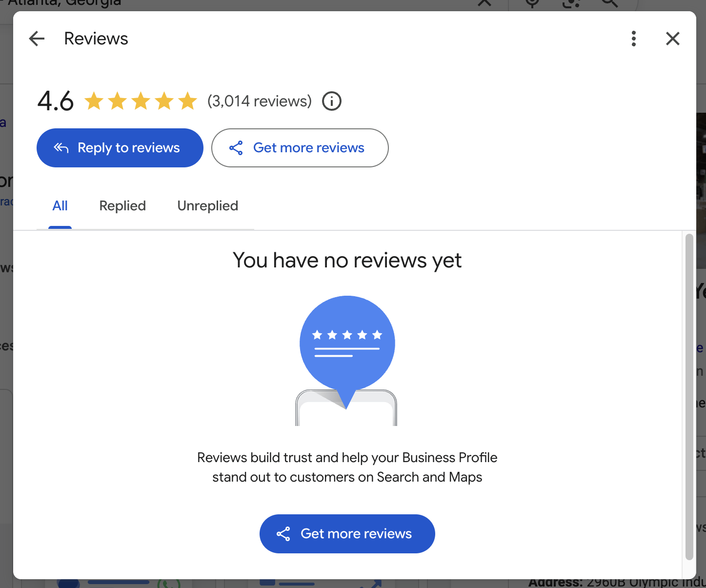Click the five-star speech bubble illustration
This screenshot has width=706, height=588.
(x=347, y=361)
